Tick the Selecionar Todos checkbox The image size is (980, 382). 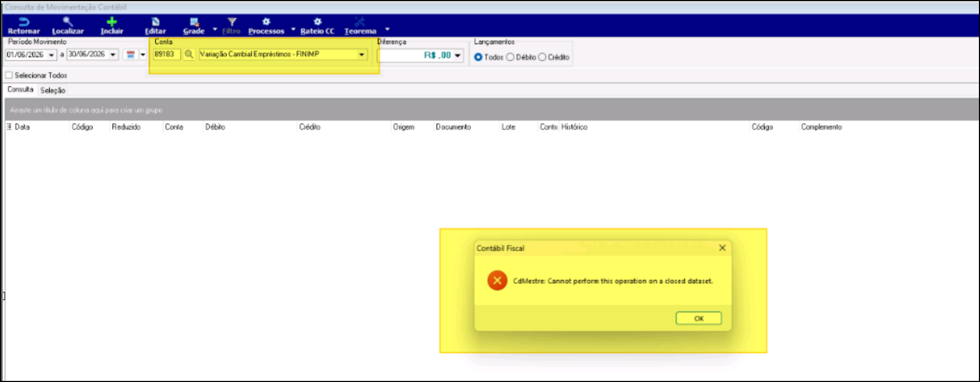[x=9, y=75]
